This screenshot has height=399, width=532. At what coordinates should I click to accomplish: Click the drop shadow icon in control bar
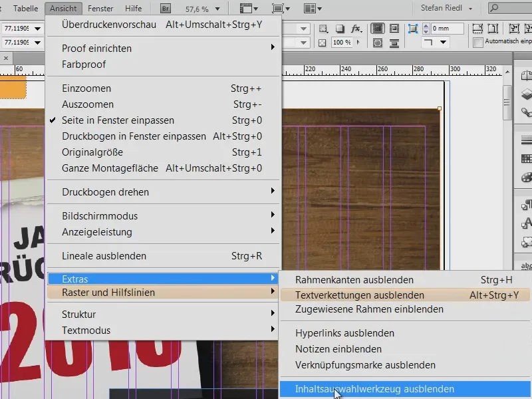[x=340, y=29]
